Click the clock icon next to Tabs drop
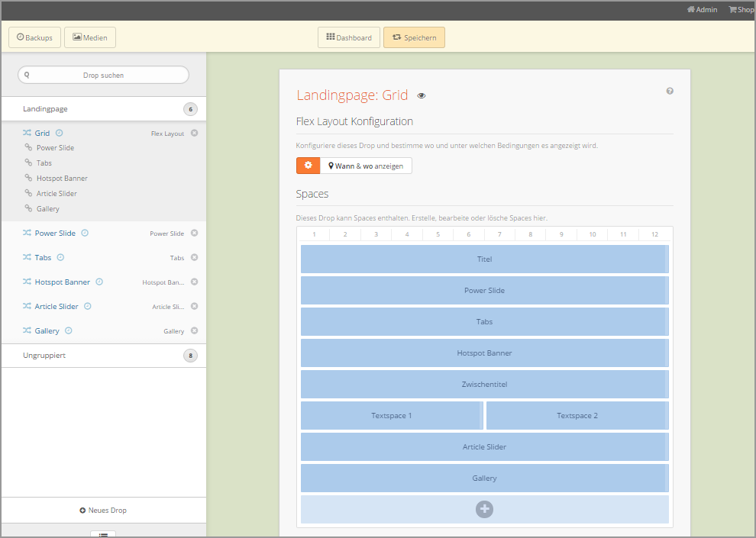Screen dimensions: 756x538 pos(60,258)
